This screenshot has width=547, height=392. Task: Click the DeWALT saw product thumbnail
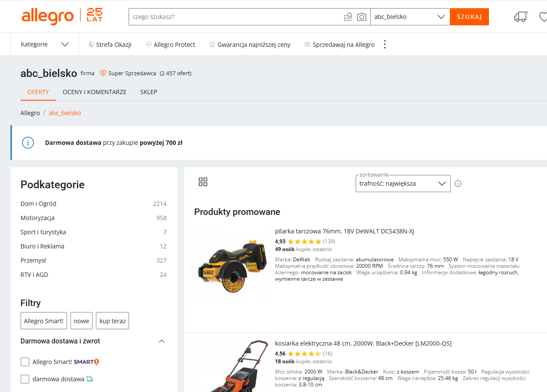click(x=232, y=267)
